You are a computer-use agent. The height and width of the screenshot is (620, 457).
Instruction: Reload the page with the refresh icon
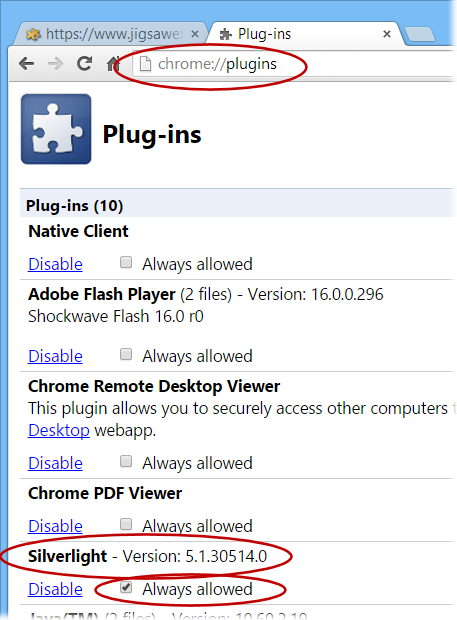[x=84, y=63]
